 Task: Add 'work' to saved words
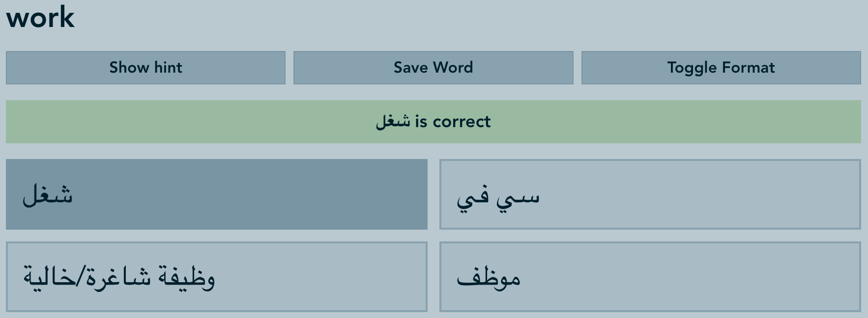click(x=433, y=68)
